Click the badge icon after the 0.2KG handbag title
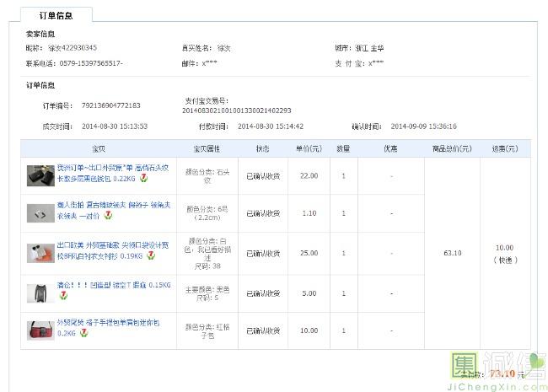 click(x=84, y=333)
